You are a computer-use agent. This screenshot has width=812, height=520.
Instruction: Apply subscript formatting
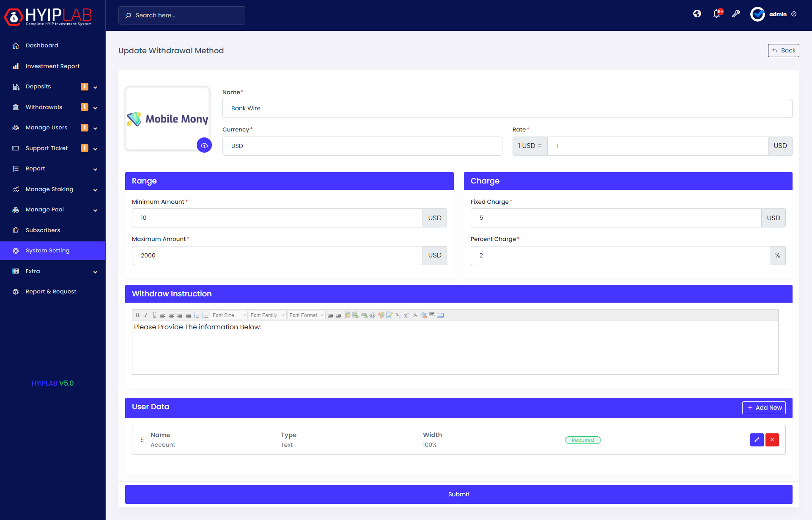coord(398,315)
